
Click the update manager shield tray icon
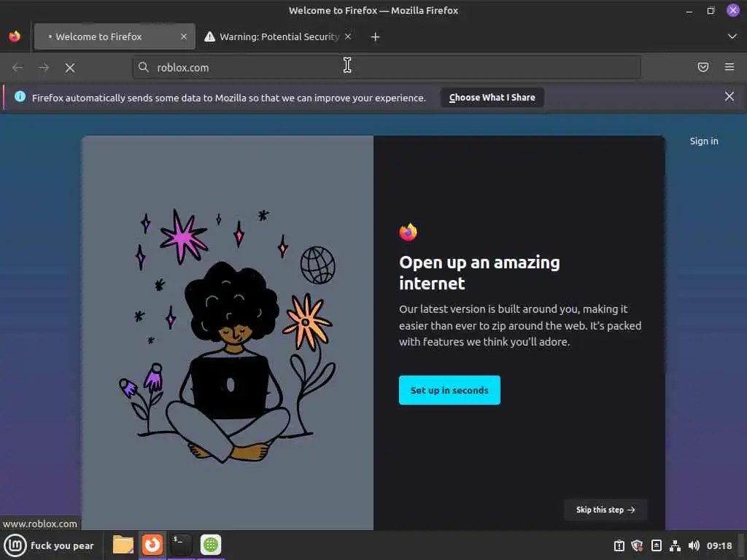click(637, 545)
